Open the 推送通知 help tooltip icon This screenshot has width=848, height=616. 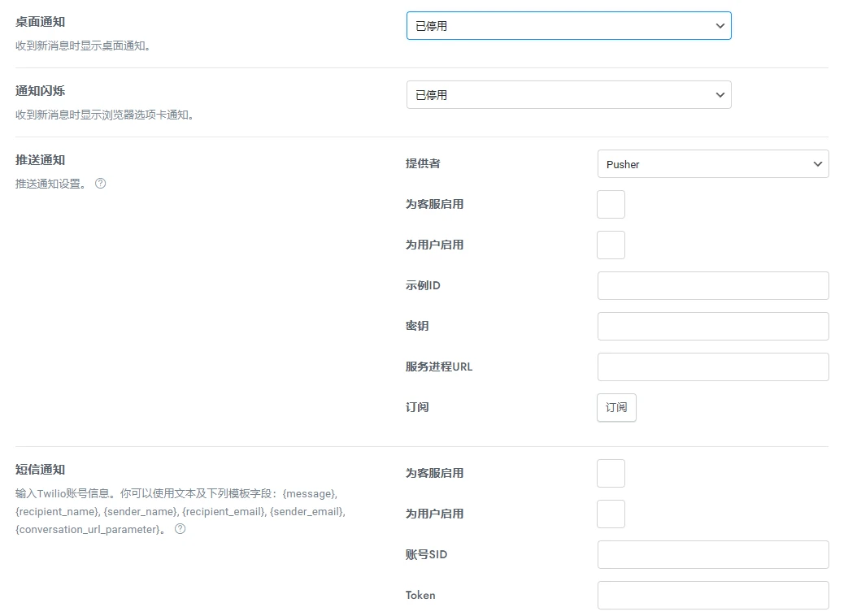pos(100,184)
